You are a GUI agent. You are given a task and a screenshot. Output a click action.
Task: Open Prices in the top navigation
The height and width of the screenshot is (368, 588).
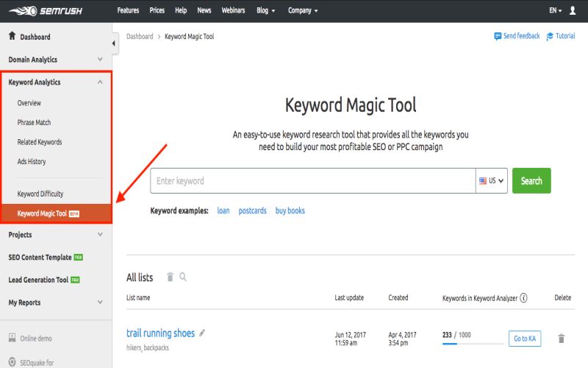point(157,10)
